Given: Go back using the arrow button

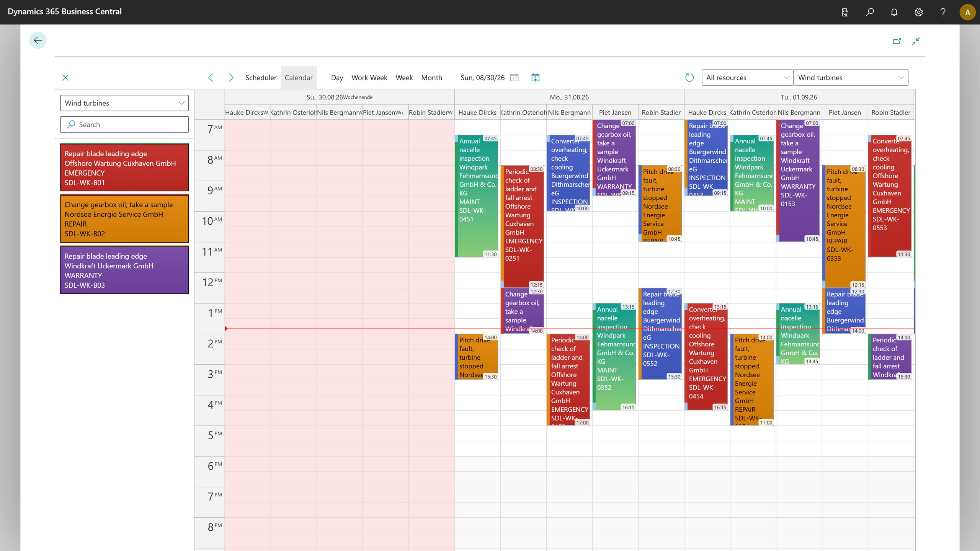Looking at the screenshot, I should pos(38,40).
